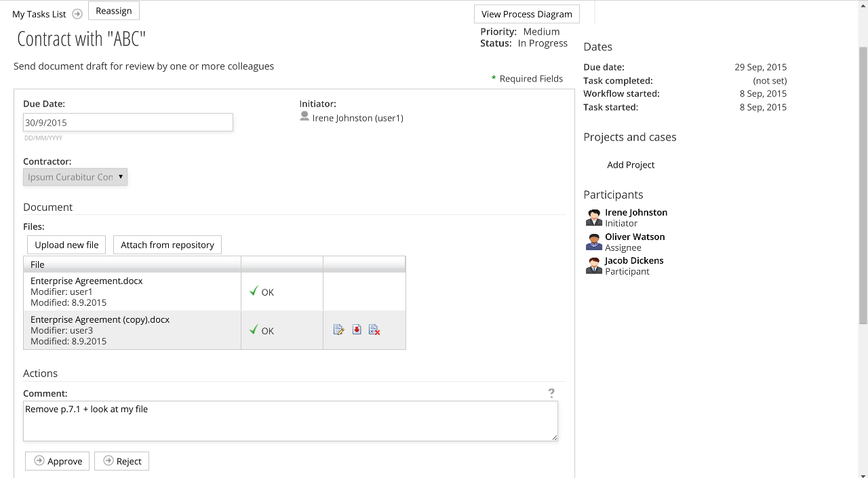Click the edit document icon for Enterprise Agreement (copy).docx
This screenshot has width=868, height=478.
(x=338, y=330)
